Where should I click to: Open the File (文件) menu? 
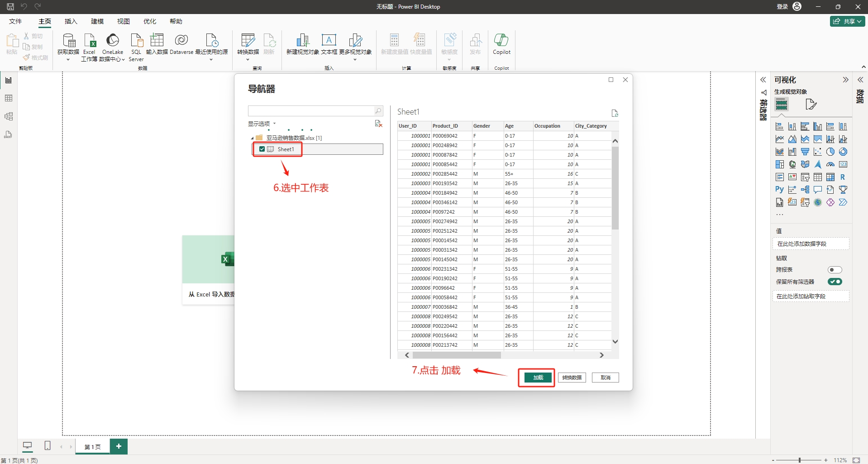[x=15, y=21]
